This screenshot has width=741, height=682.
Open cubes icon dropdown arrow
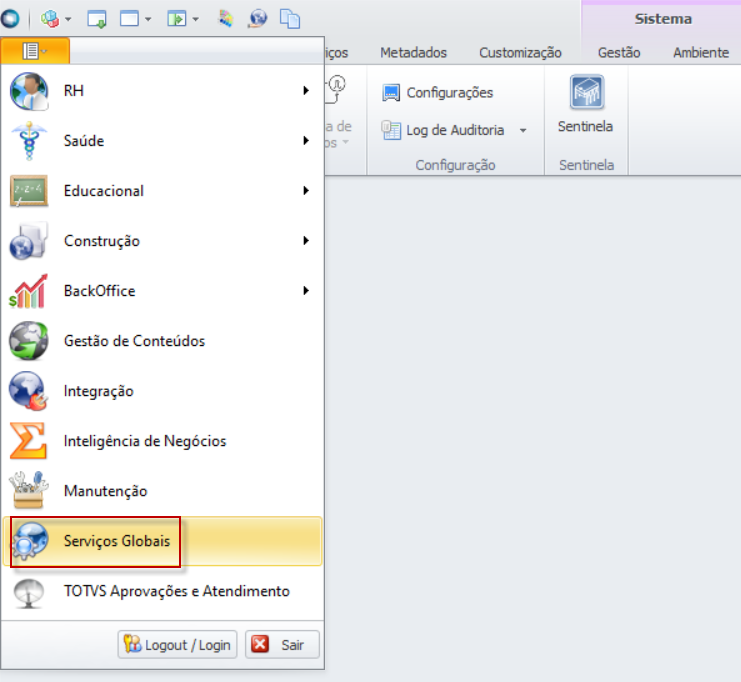pos(68,19)
